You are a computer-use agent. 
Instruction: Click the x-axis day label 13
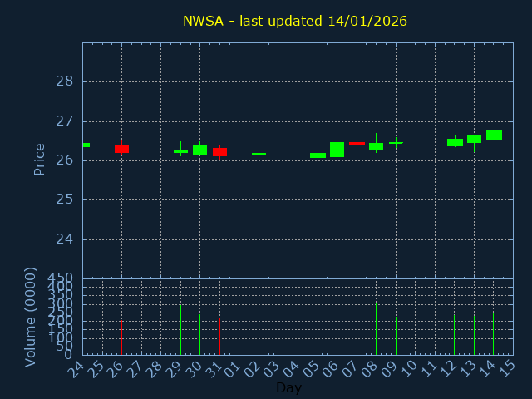pos(467,369)
